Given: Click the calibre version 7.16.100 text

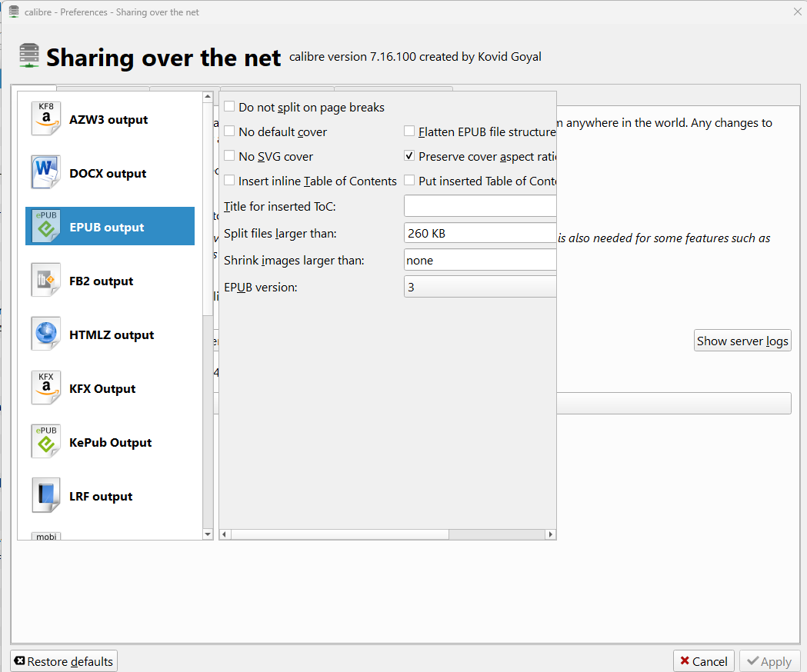Looking at the screenshot, I should [415, 57].
